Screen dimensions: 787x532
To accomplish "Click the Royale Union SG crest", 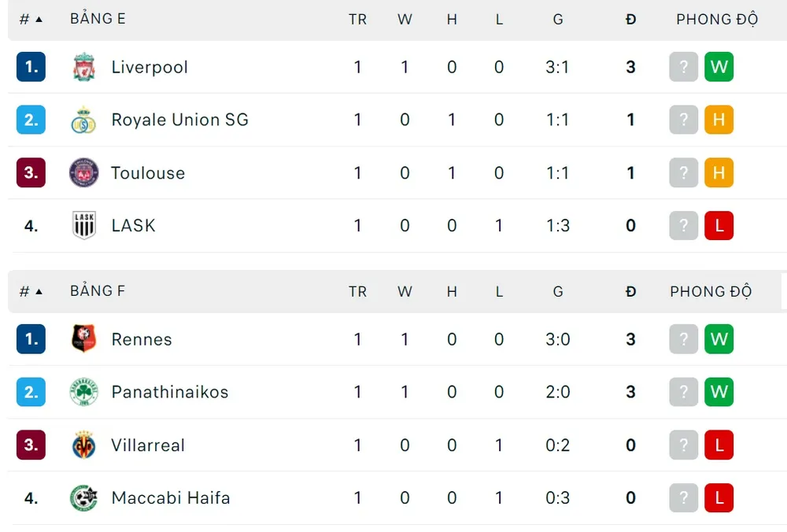I will (x=83, y=120).
